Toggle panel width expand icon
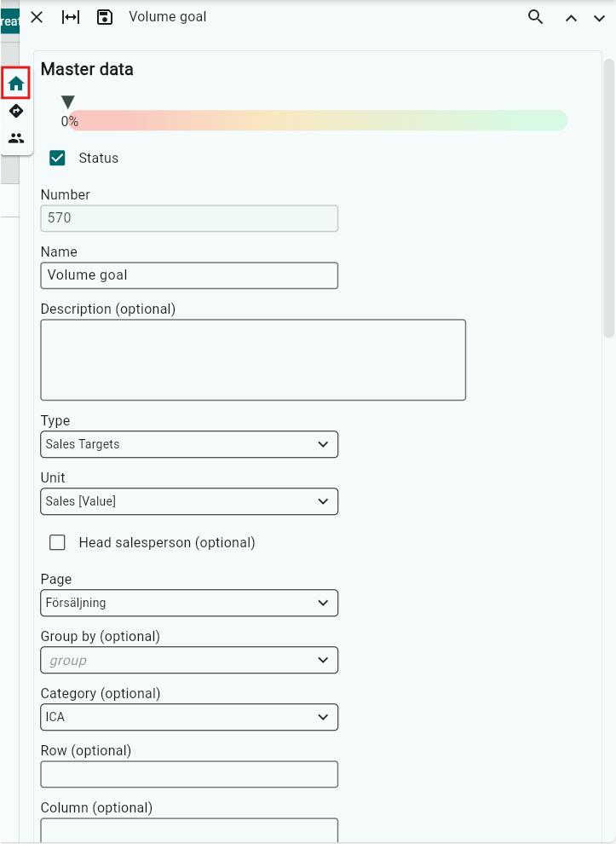Viewport: 616px width, 844px height. click(71, 17)
